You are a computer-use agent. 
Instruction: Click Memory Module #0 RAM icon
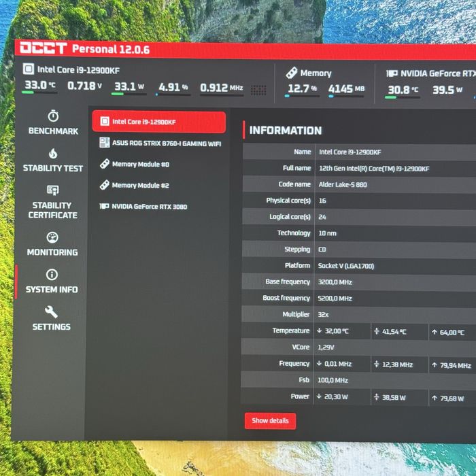(105, 164)
